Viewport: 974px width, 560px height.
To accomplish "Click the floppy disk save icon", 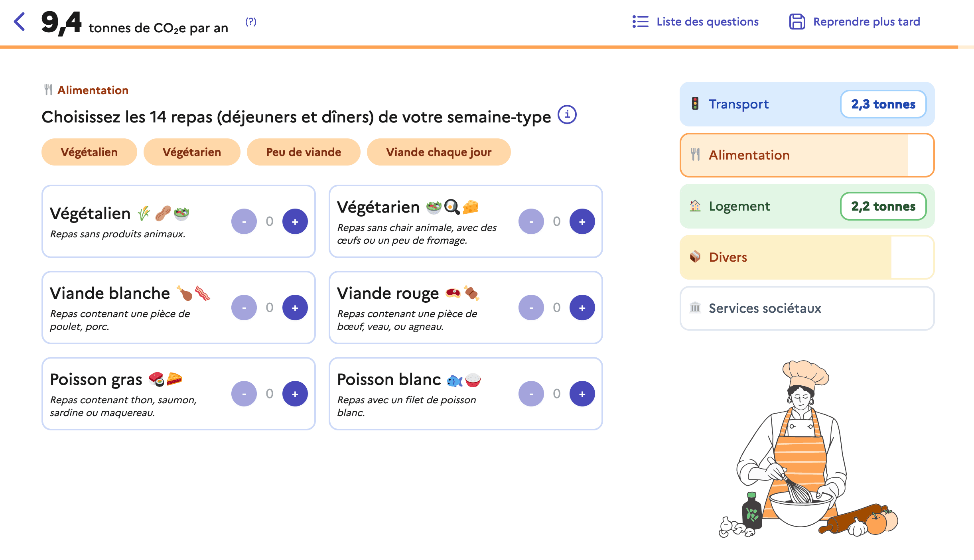I will 797,22.
